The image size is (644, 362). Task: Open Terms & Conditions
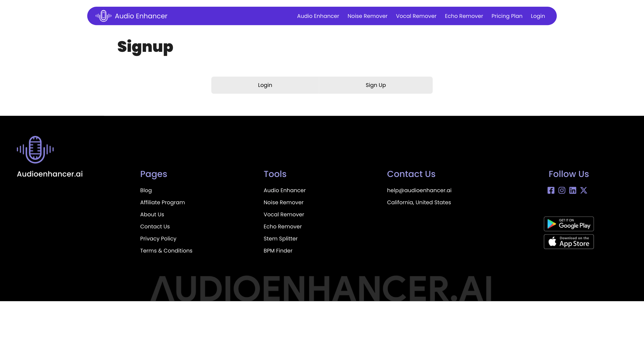[x=166, y=250]
